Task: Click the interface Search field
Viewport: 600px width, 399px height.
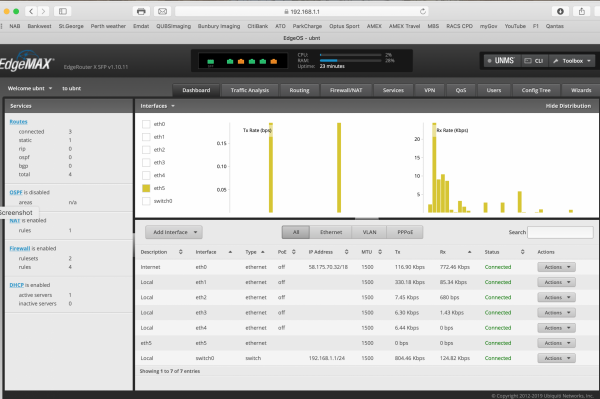Action: tap(560, 232)
